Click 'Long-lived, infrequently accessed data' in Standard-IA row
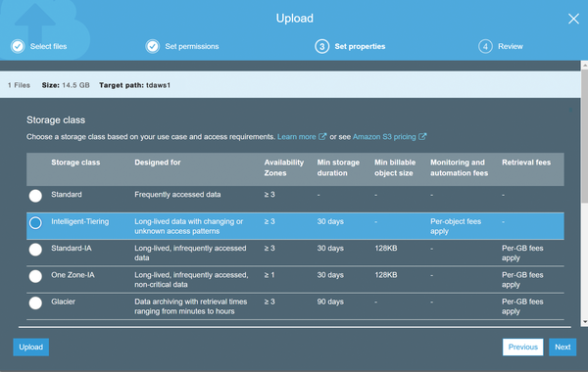Screen dimensions: 588x372 coord(190,253)
